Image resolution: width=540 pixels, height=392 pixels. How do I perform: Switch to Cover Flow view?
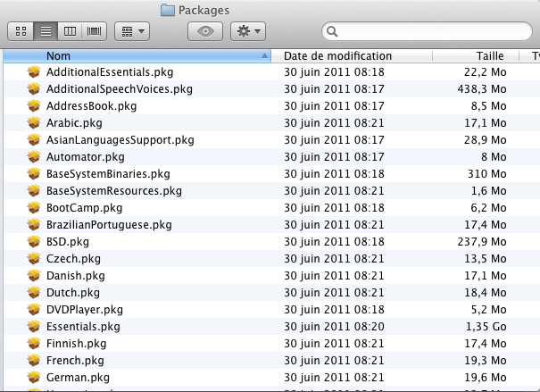tap(94, 31)
